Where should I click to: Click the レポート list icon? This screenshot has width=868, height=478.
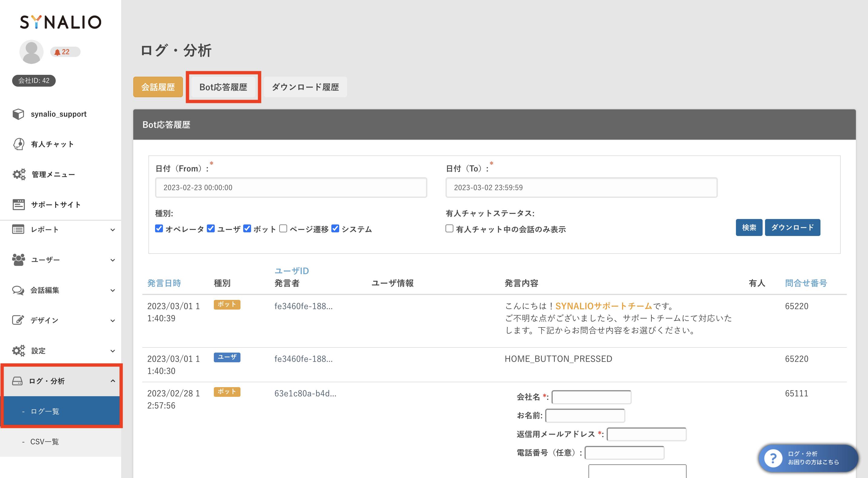[18, 230]
